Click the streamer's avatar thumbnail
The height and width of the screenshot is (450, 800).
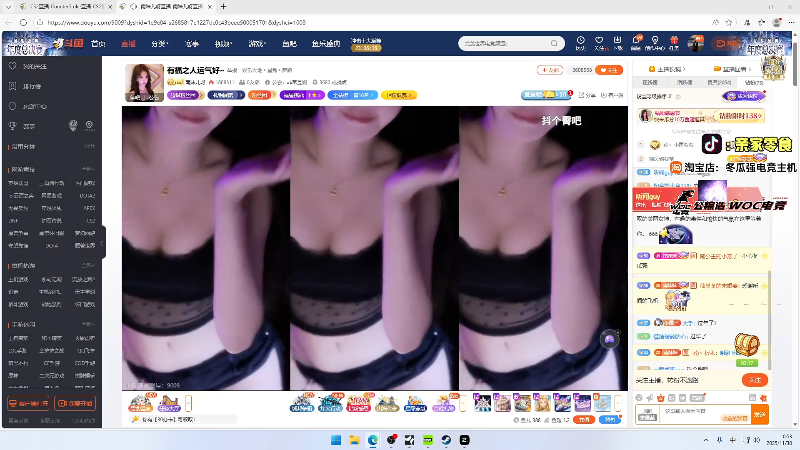[x=144, y=83]
